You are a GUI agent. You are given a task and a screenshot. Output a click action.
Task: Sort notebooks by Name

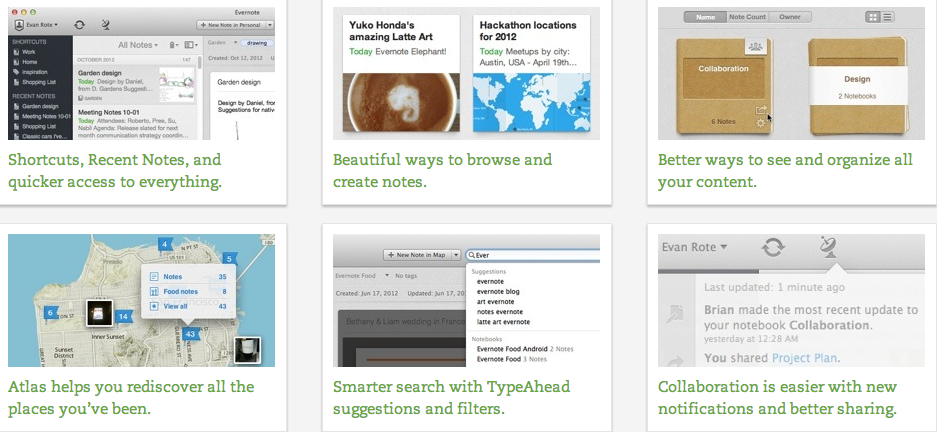706,17
